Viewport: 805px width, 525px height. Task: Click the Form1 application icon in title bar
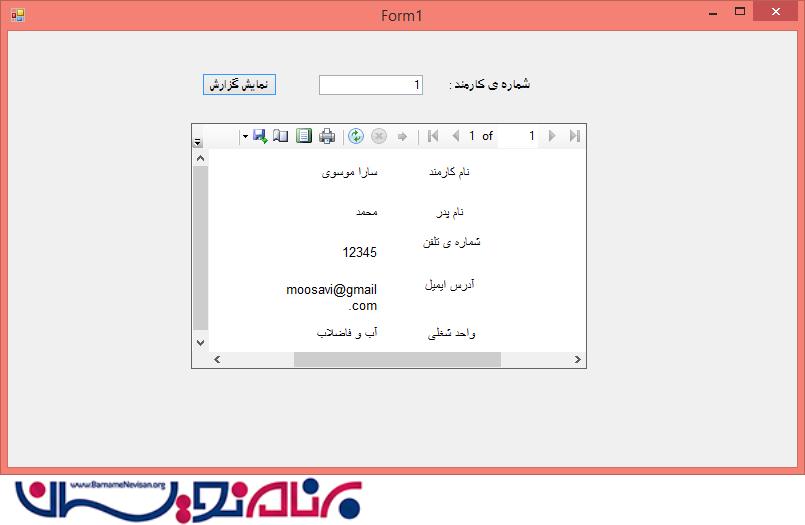click(x=17, y=15)
